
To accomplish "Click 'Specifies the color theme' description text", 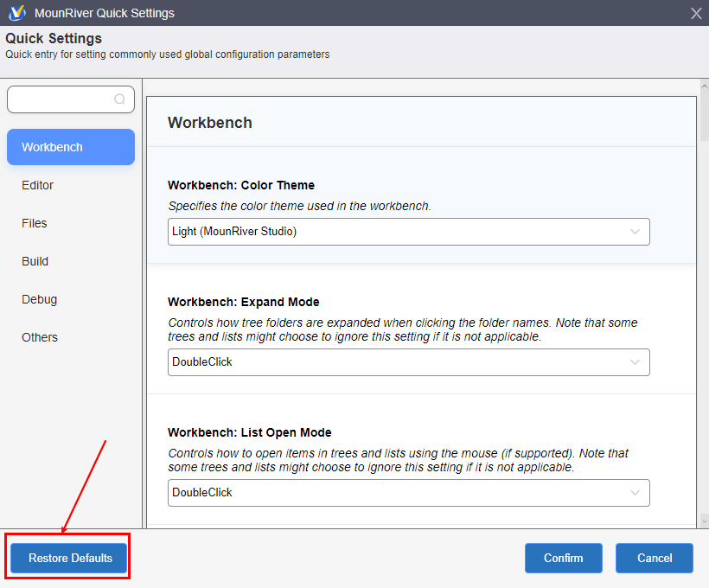I will tap(299, 206).
